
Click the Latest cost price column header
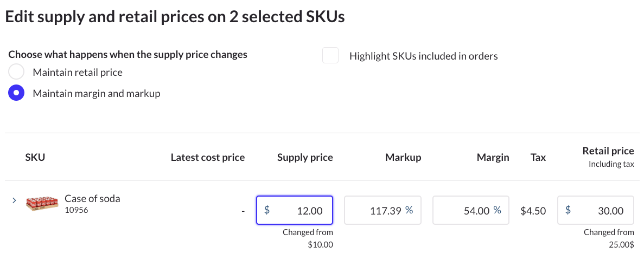point(207,158)
